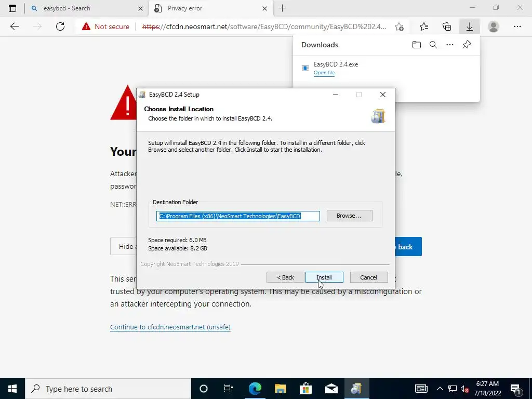Show hidden system tray icons
532x399 pixels.
pyautogui.click(x=440, y=389)
